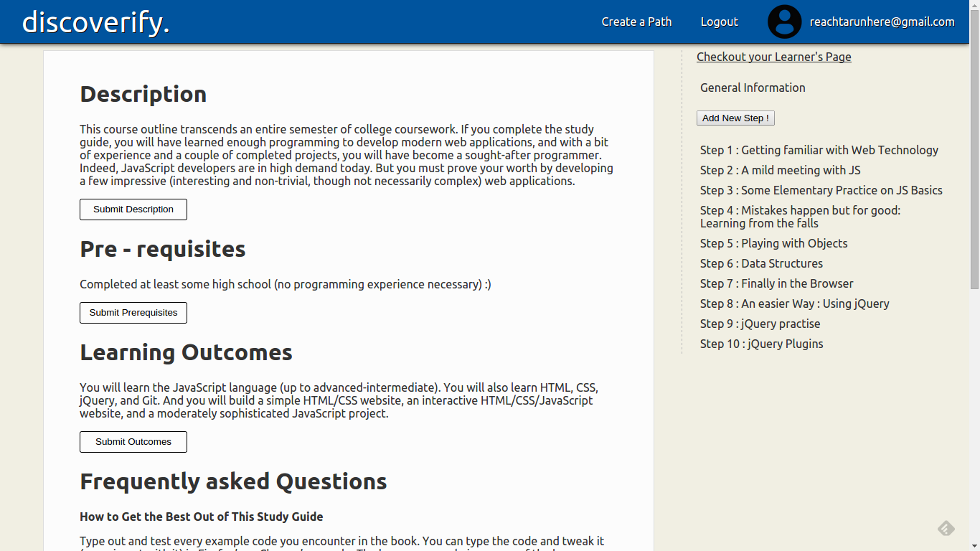Click the course description paragraph text
Screen dimensions: 980x551
347,155
